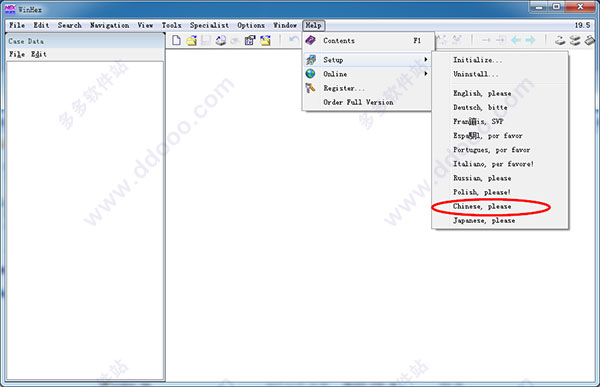Image resolution: width=600 pixels, height=387 pixels.
Task: Maximize the WinHex window
Action: point(556,7)
